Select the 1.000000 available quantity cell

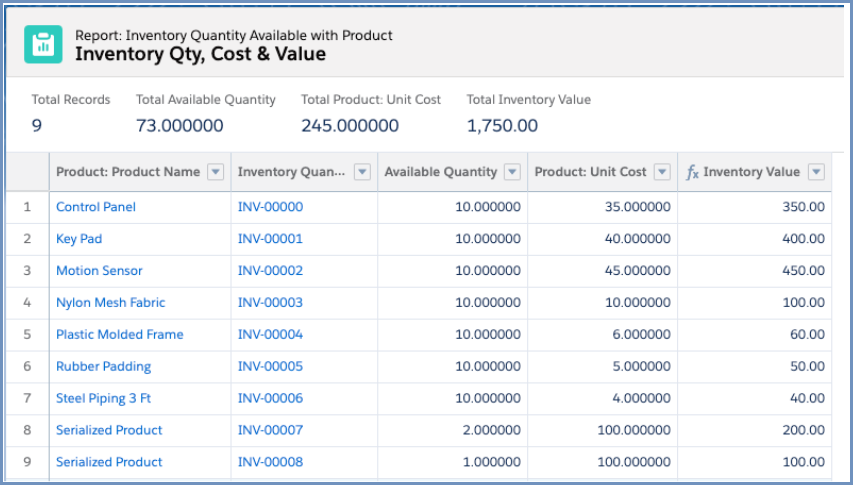(x=452, y=462)
